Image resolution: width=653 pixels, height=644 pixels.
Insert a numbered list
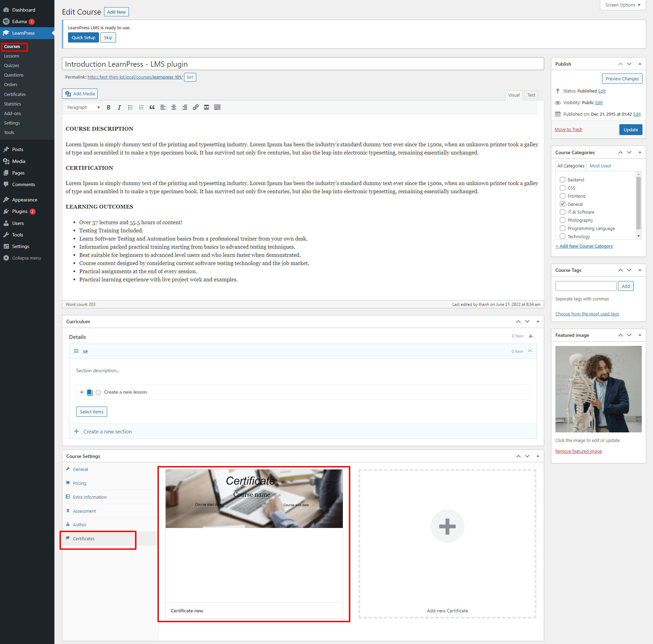tap(141, 108)
